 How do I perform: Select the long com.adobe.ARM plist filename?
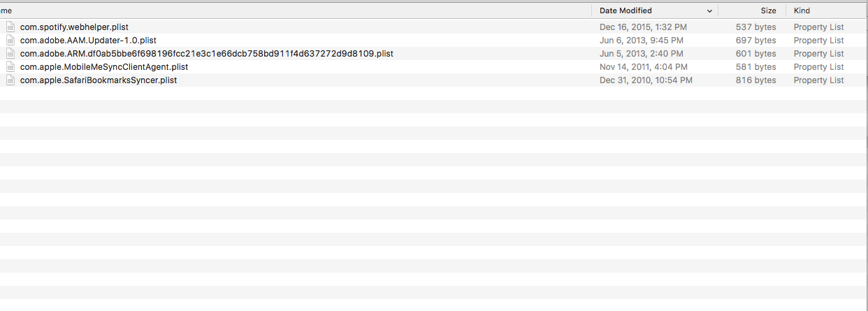[207, 53]
